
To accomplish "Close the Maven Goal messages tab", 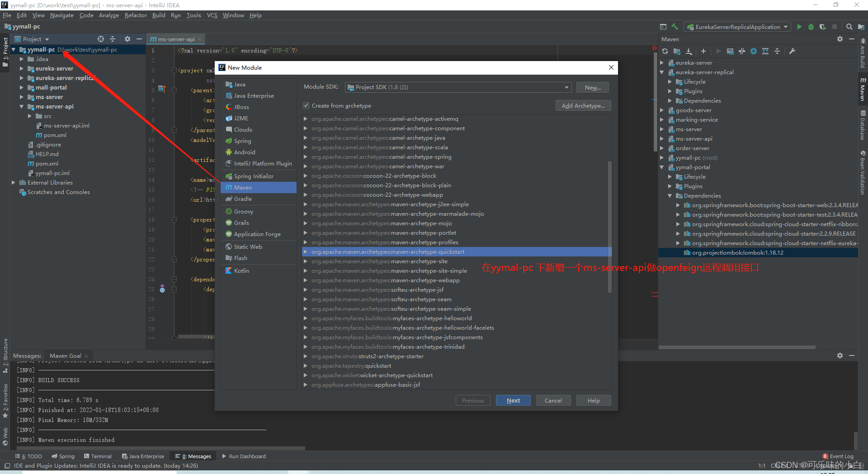I will coord(86,356).
